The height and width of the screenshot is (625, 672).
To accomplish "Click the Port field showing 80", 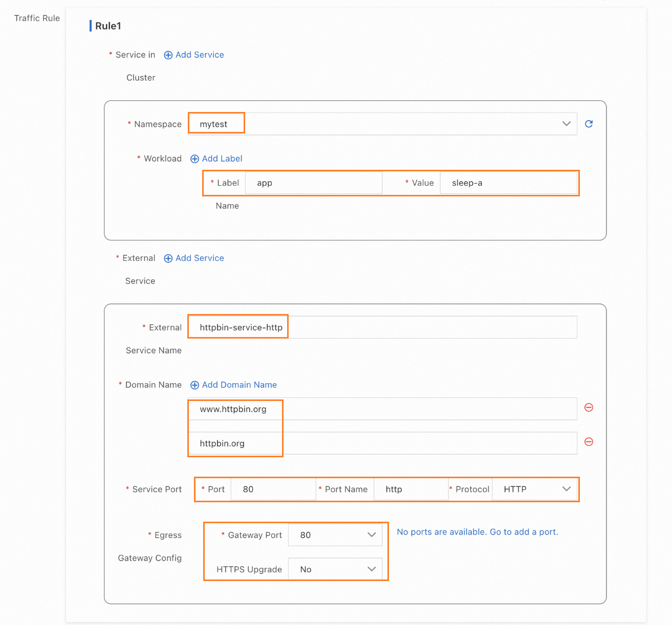I will click(273, 489).
